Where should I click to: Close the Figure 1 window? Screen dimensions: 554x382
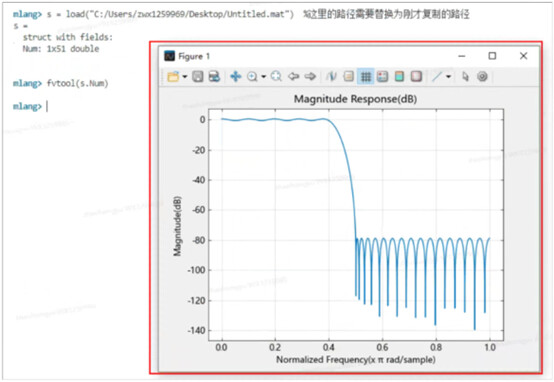pyautogui.click(x=523, y=56)
